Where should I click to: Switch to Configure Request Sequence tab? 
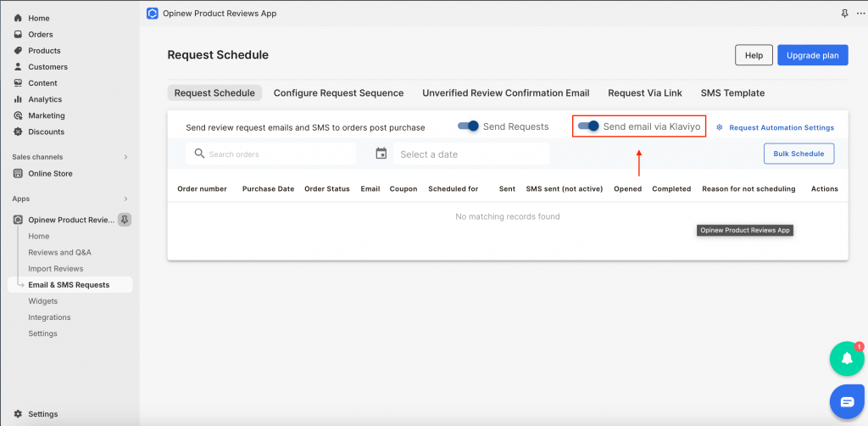tap(339, 93)
